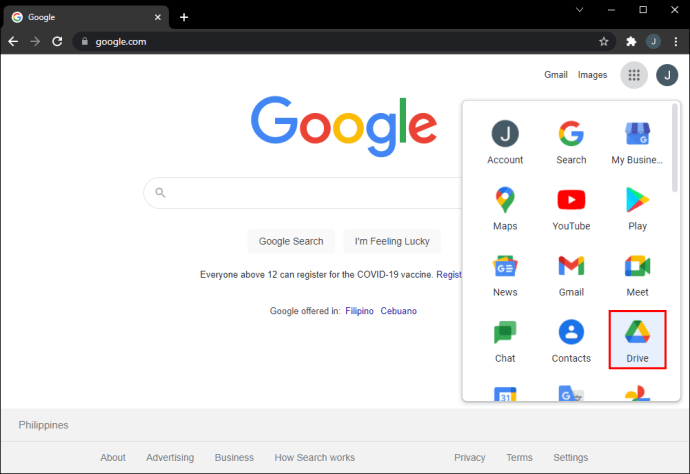Follow the COVID-19 vaccine Register link

449,275
